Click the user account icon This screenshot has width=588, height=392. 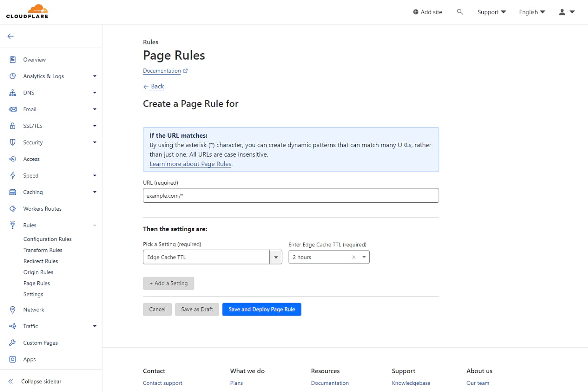pyautogui.click(x=562, y=12)
